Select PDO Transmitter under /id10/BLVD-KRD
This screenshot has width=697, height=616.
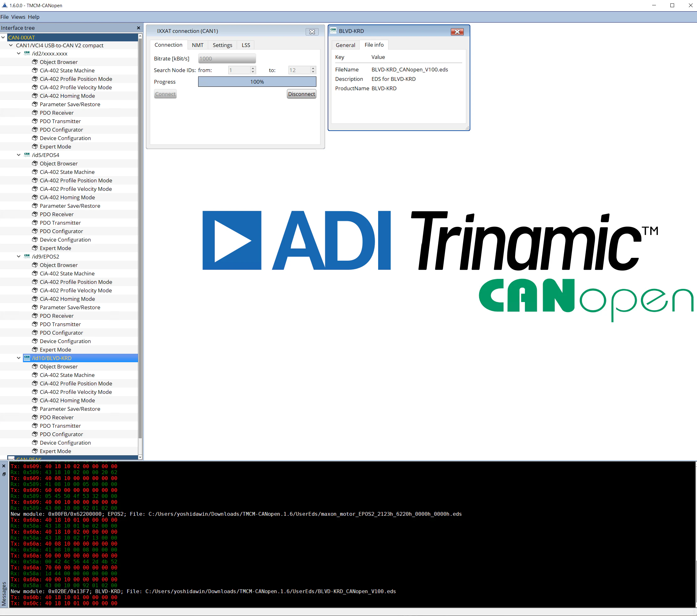[61, 426]
